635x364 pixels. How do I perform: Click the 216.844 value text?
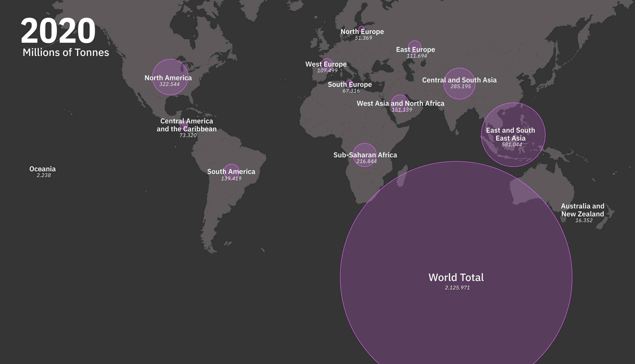coord(366,161)
